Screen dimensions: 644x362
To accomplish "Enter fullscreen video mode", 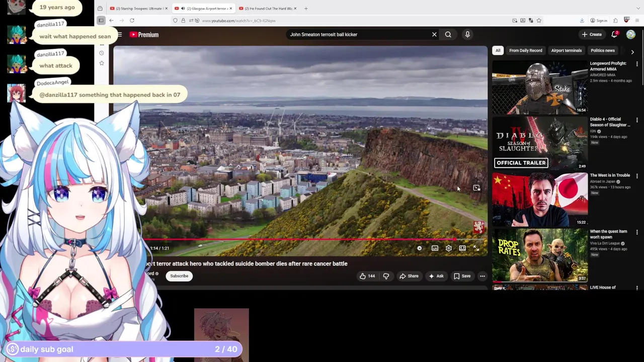I will point(476,248).
